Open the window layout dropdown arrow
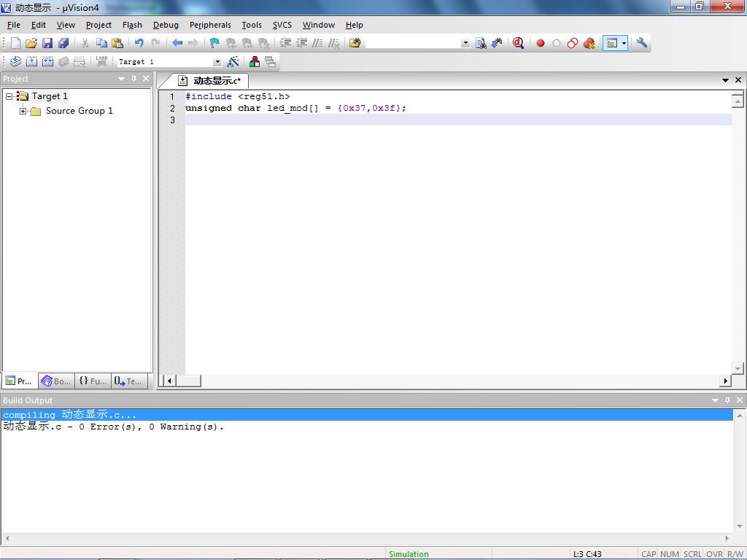The width and height of the screenshot is (747, 560). 624,43
